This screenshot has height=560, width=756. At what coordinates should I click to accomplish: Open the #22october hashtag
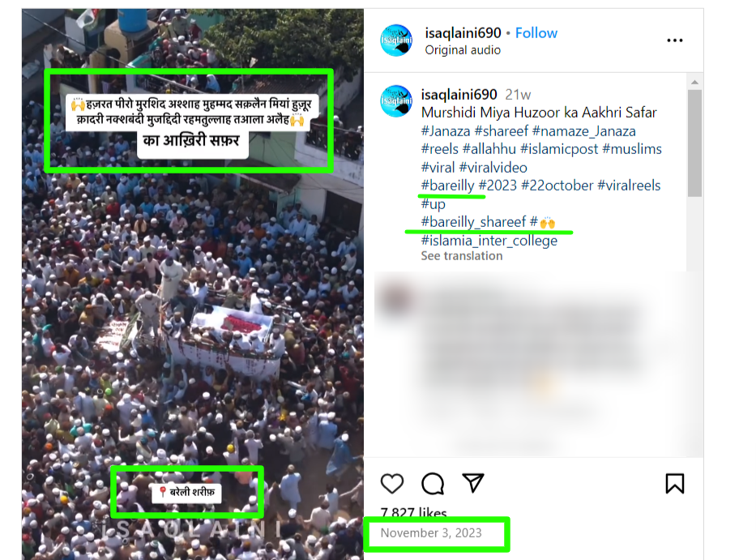point(557,186)
